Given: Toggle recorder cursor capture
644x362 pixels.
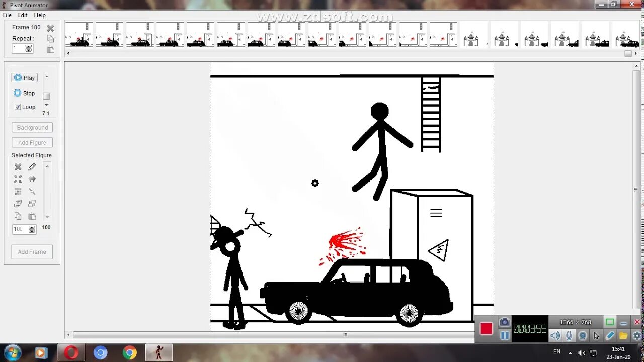Looking at the screenshot, I should coord(596,335).
